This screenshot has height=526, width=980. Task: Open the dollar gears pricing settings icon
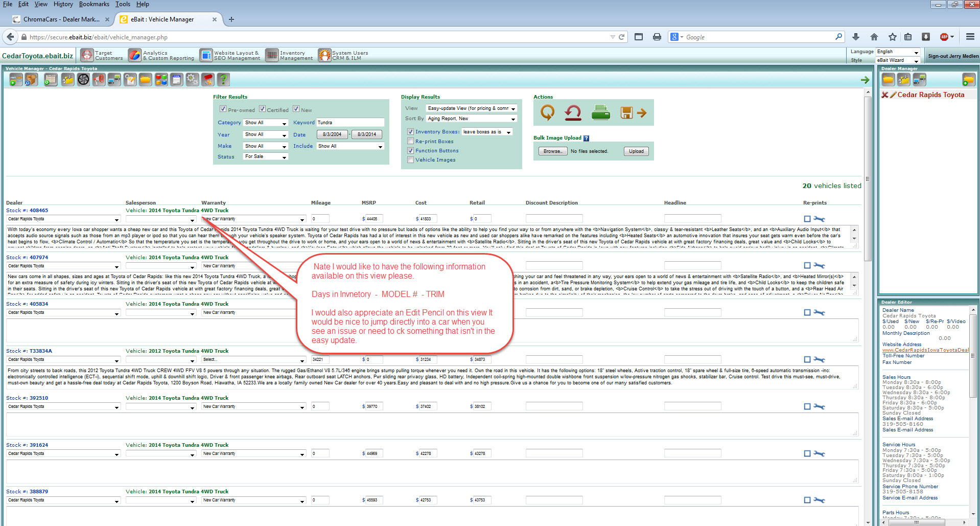coord(192,80)
